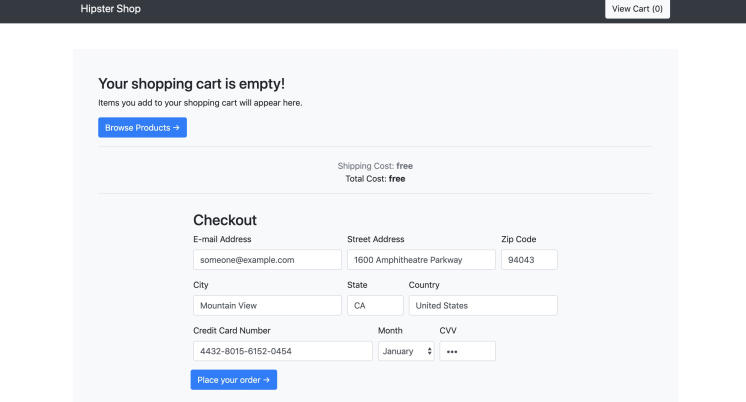Click the Country field showing United States

coord(483,306)
